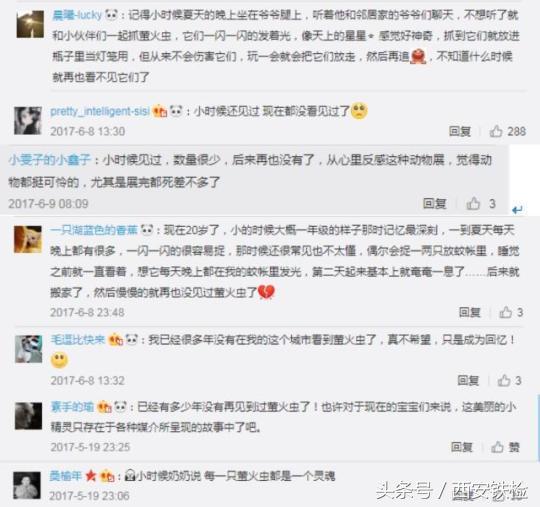The image size is (540, 507).
Task: Reply to the comment posted 2017-6-8 13:30
Action: [x=460, y=131]
